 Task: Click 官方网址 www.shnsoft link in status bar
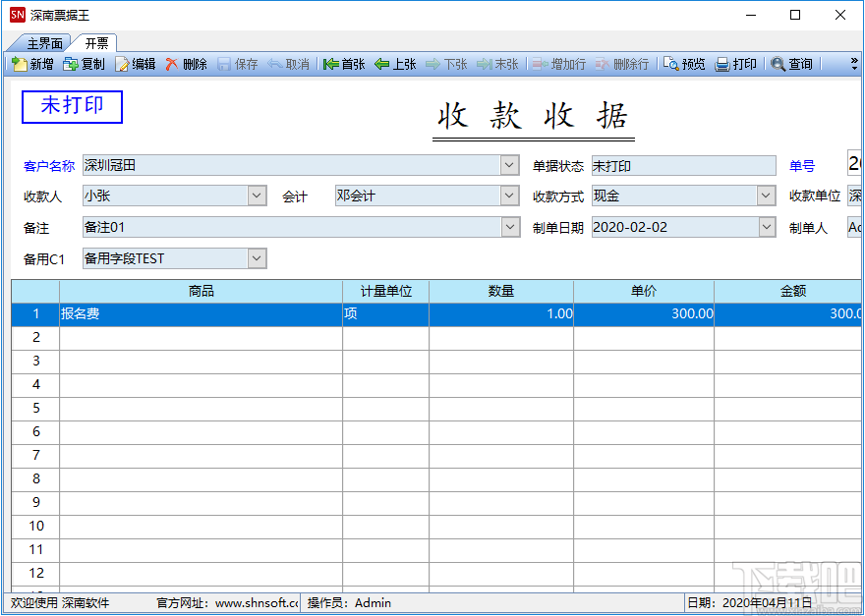(x=227, y=603)
